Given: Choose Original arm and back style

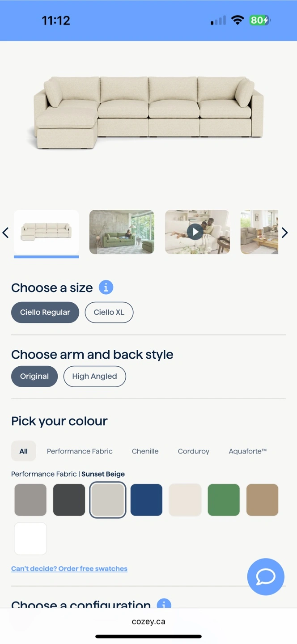Looking at the screenshot, I should [x=34, y=376].
